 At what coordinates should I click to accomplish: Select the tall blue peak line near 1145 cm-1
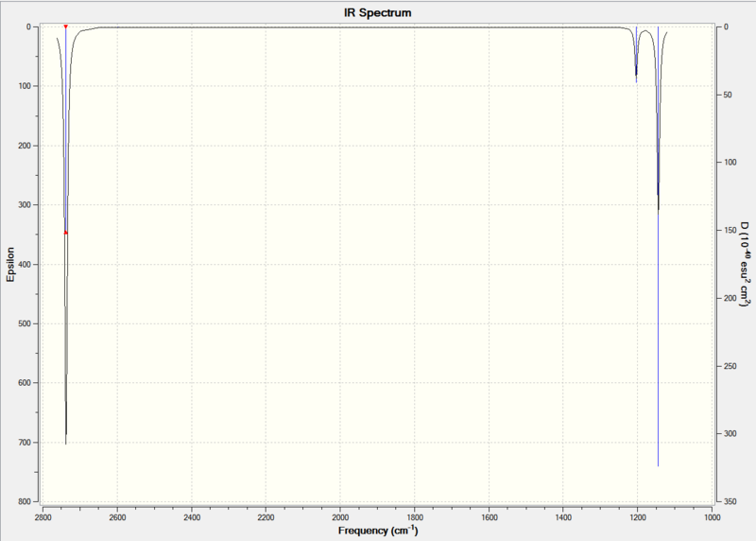658,246
